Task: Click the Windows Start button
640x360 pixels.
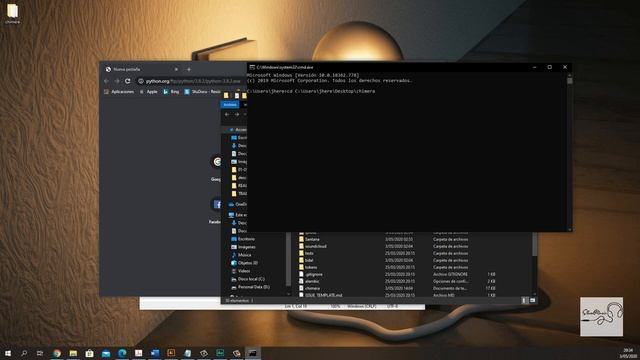Action: click(8, 353)
